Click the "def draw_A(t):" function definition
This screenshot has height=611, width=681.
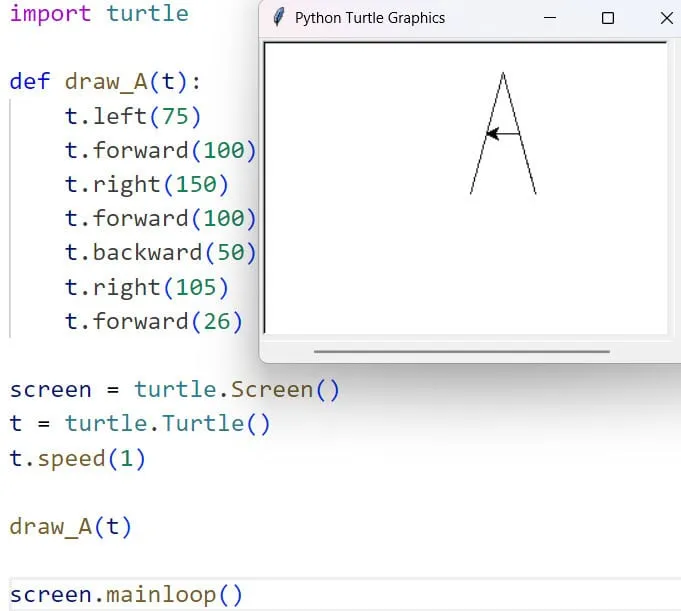click(x=105, y=82)
